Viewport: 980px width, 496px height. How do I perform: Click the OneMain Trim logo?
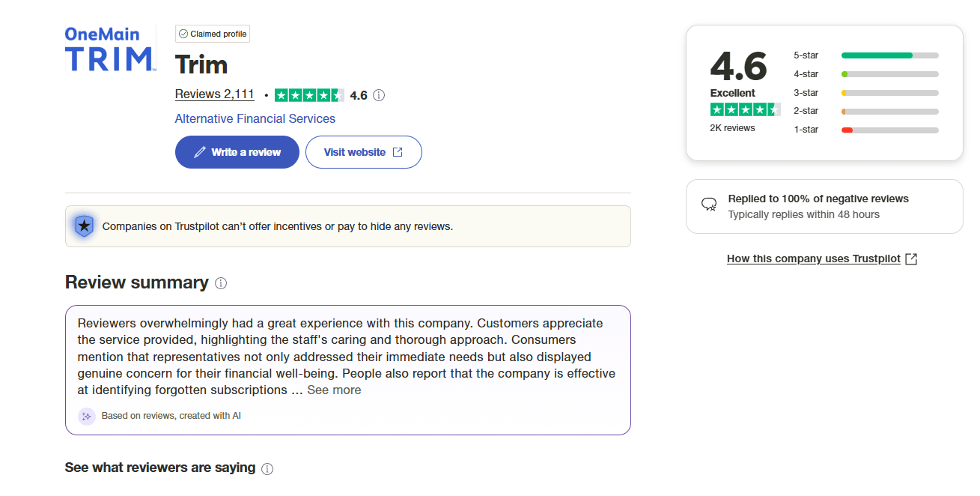[x=110, y=49]
